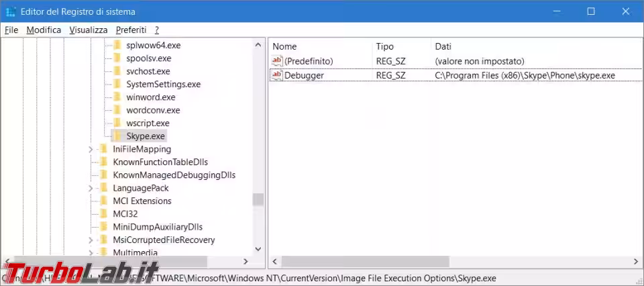The image size is (644, 286).
Task: Click the values pane horizontal scrollbar thumb
Action: click(365, 261)
